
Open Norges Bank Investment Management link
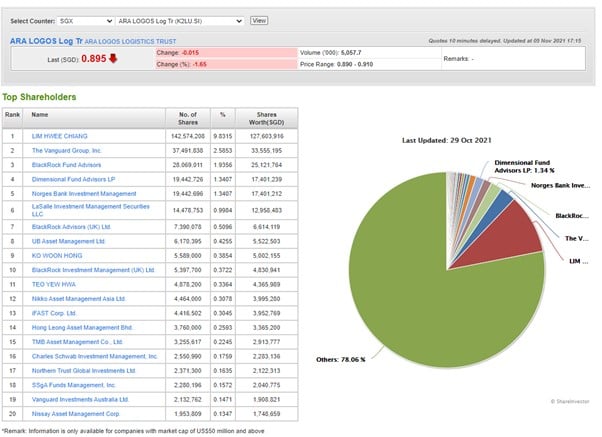[84, 194]
